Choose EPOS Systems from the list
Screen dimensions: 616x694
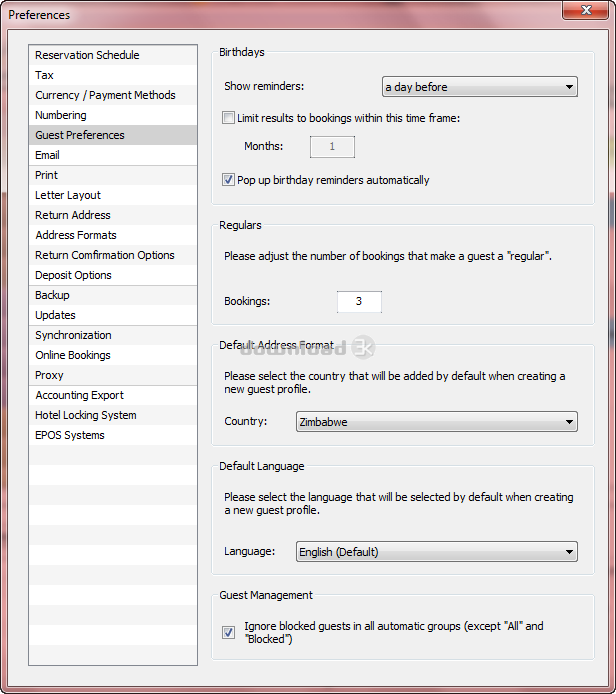(70, 435)
